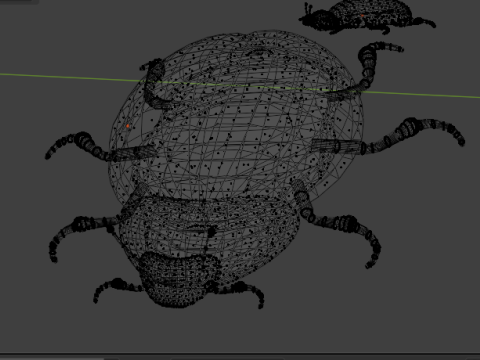The image size is (480, 360).
Task: Click the orange origin dot on small beetle
Action: [363, 15]
